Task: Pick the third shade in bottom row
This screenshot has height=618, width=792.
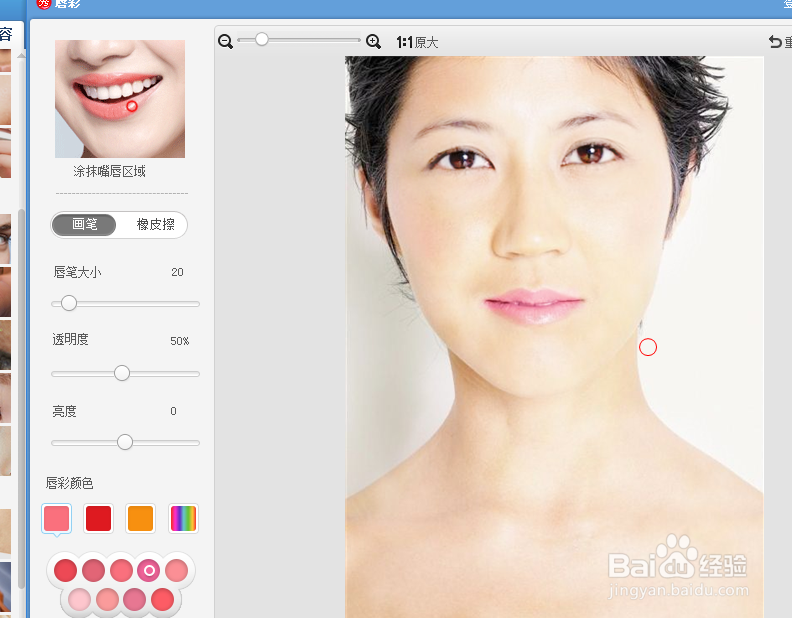Action: coord(134,600)
